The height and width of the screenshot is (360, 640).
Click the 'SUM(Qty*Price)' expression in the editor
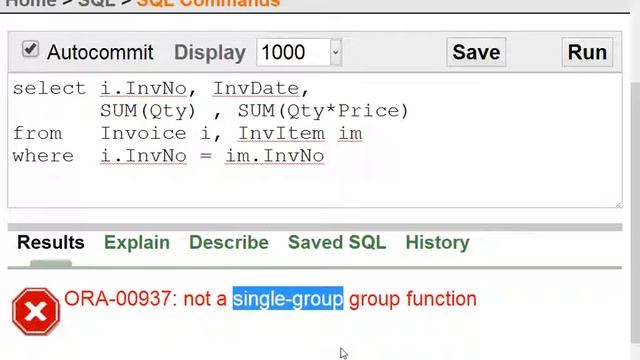click(323, 111)
